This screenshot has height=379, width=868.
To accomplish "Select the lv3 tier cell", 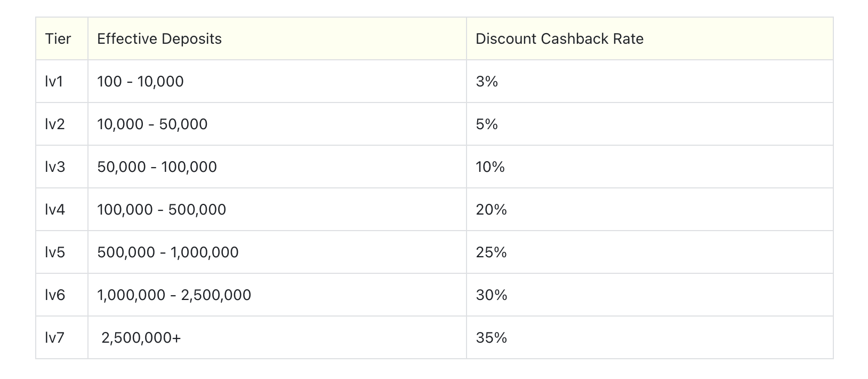I will tap(62, 167).
